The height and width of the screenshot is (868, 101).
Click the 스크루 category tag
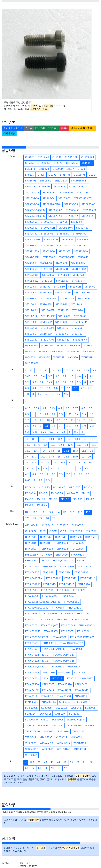29,128
